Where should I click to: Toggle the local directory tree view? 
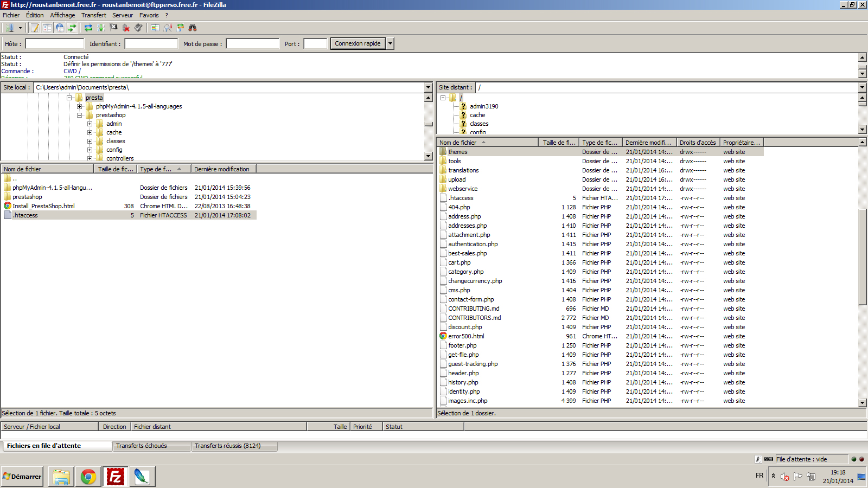(47, 28)
